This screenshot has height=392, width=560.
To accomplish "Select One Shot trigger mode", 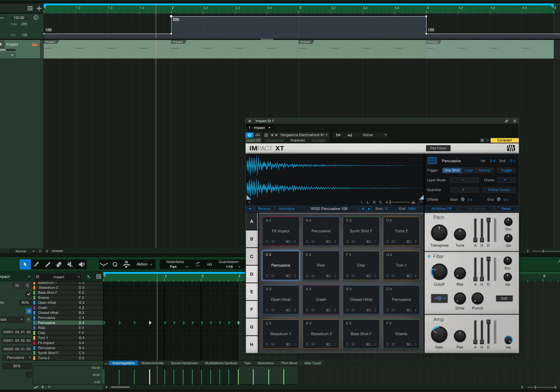I will pos(452,170).
